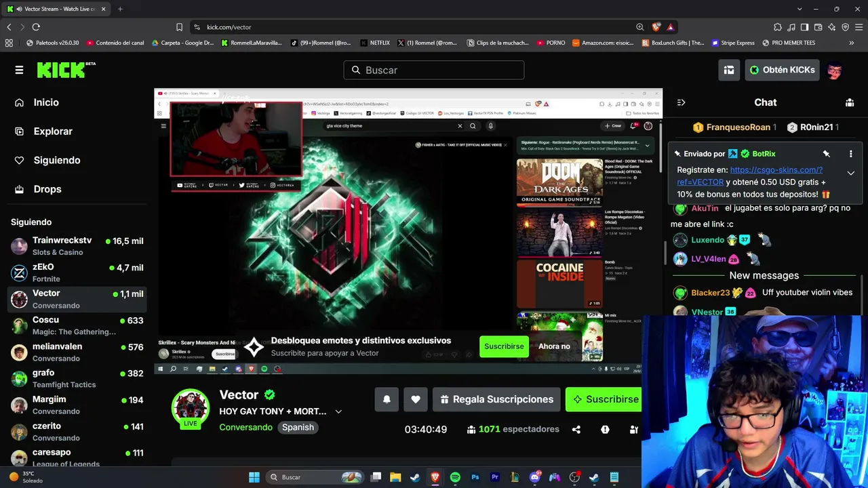Expand the stream title chevron
The height and width of the screenshot is (488, 868).
[338, 411]
